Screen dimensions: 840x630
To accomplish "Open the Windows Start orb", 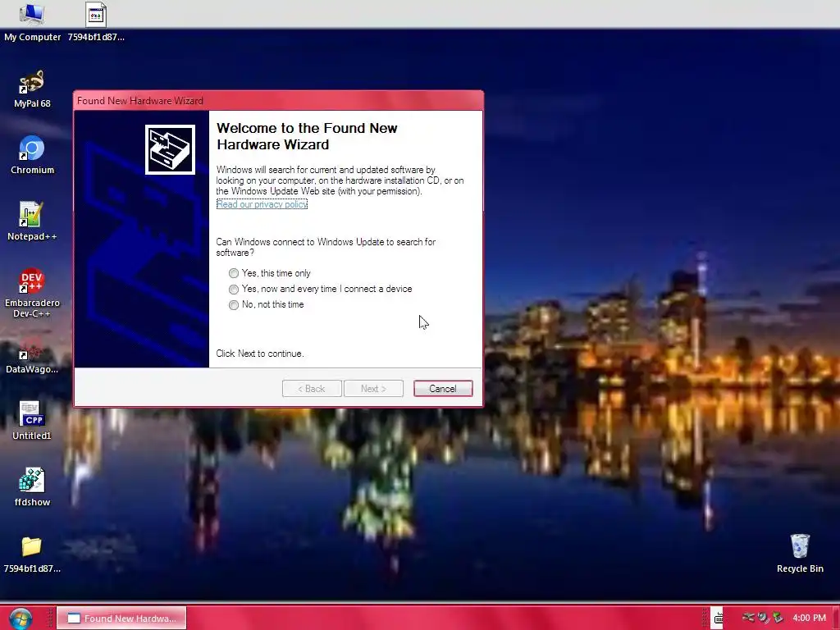I will pos(21,619).
